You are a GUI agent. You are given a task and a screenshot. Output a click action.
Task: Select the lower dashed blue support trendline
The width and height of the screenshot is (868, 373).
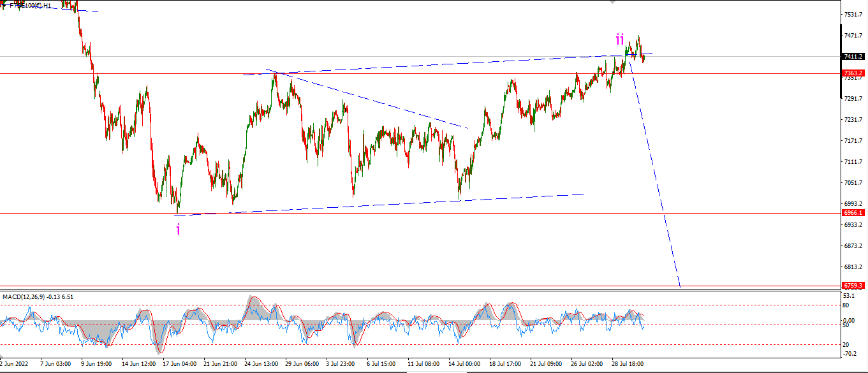[379, 205]
